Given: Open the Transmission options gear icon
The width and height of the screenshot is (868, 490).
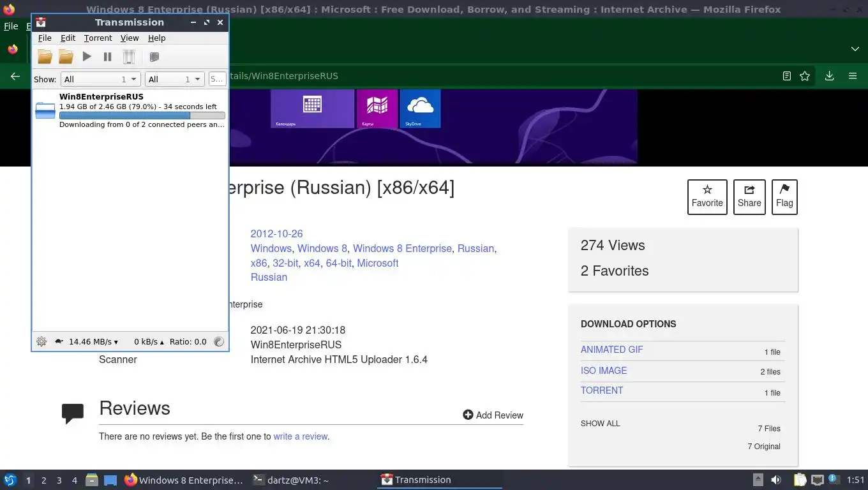Looking at the screenshot, I should point(41,341).
